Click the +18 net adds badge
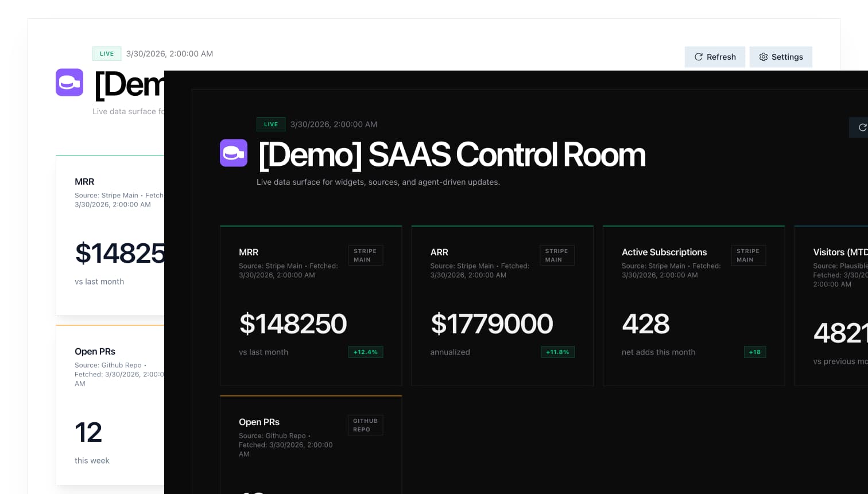Viewport: 868px width, 494px height. point(754,352)
